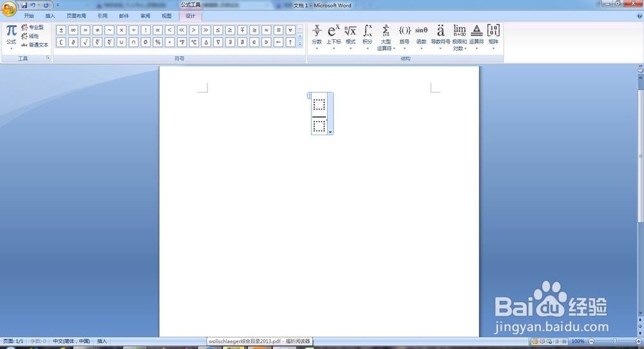Open the 矩阵 matrix structure menu
The image size is (644, 349).
point(493,37)
